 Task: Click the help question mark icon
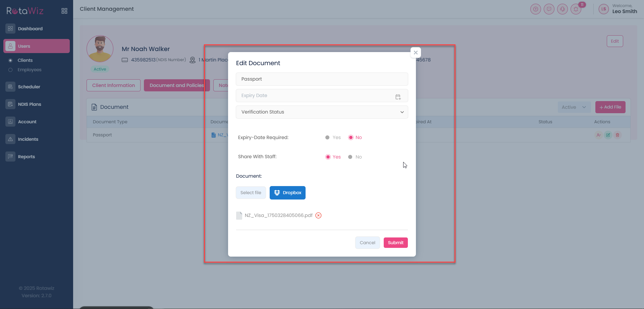point(536,9)
